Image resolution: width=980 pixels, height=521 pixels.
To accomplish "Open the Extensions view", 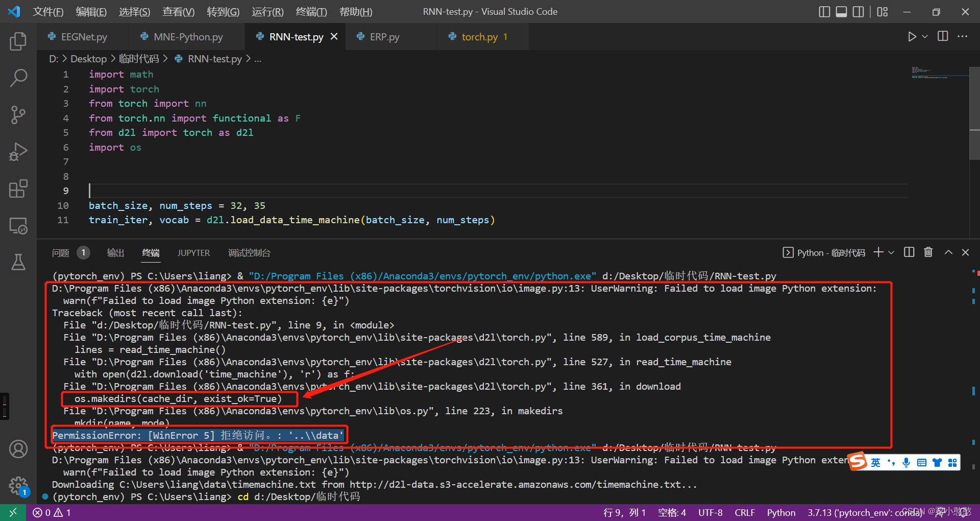I will click(x=18, y=188).
